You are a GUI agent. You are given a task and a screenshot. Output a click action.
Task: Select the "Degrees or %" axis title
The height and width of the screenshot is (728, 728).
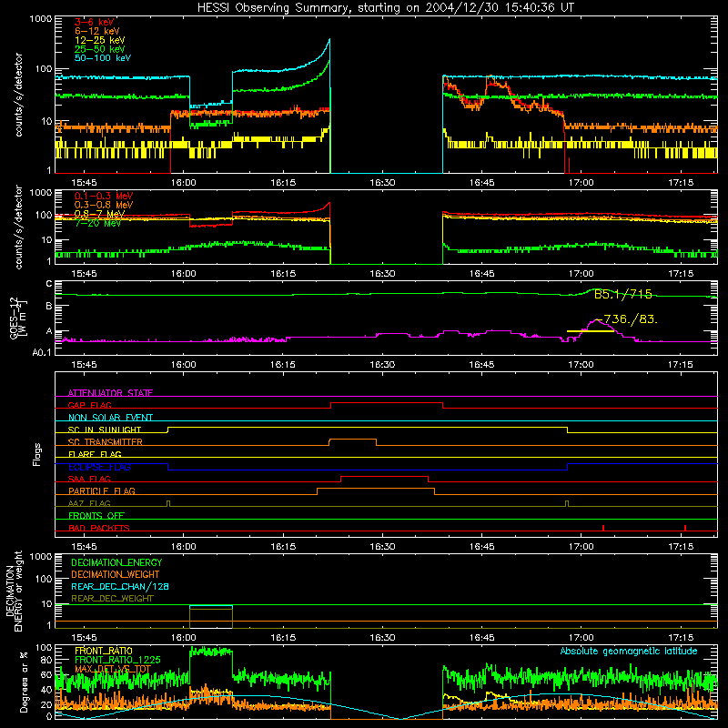(x=23, y=682)
